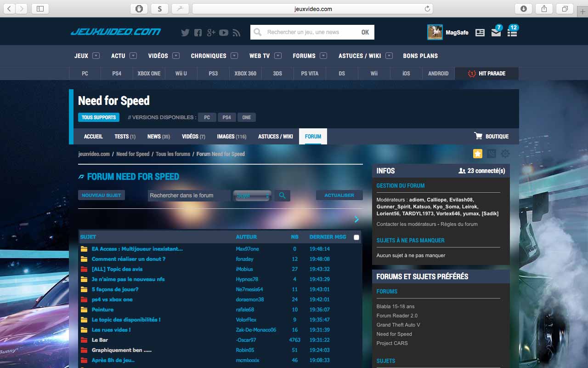Click the Safari address bar showing jeuxvideo.com

(x=313, y=9)
